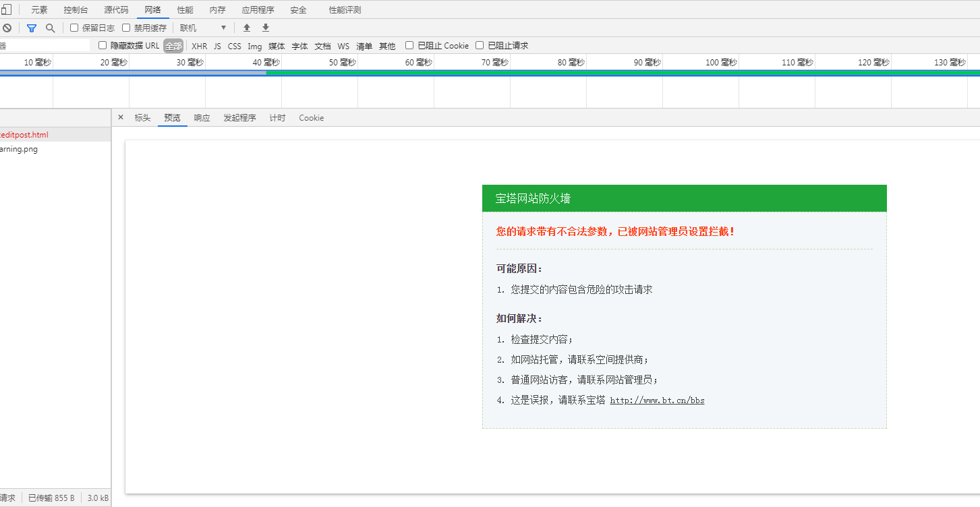Filter requests by 其他
The image size is (980, 507).
[x=387, y=46]
